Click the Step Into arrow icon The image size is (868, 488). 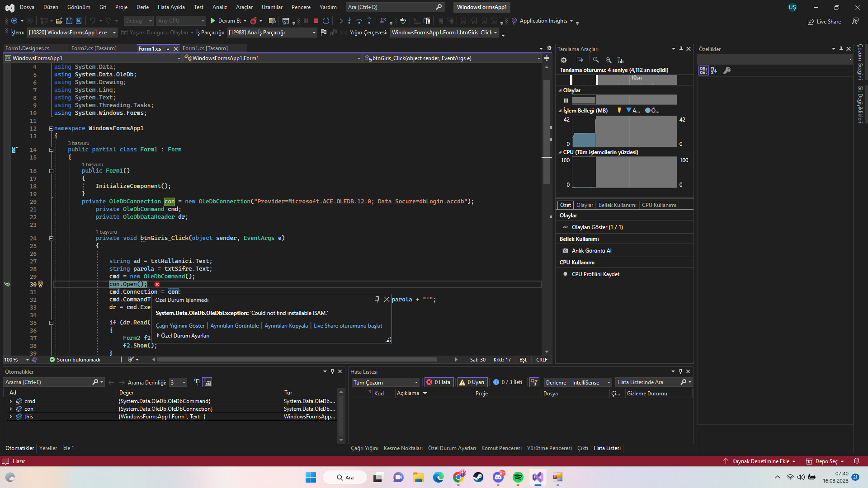pyautogui.click(x=349, y=21)
